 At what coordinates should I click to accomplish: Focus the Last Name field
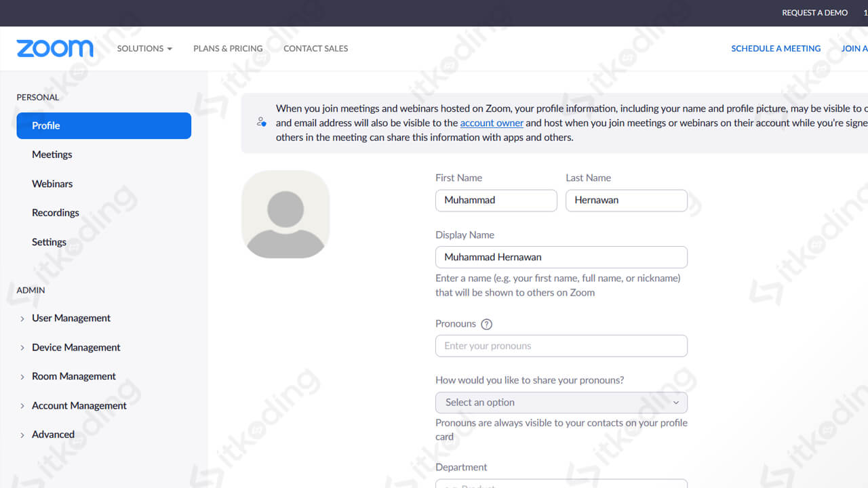coord(627,200)
